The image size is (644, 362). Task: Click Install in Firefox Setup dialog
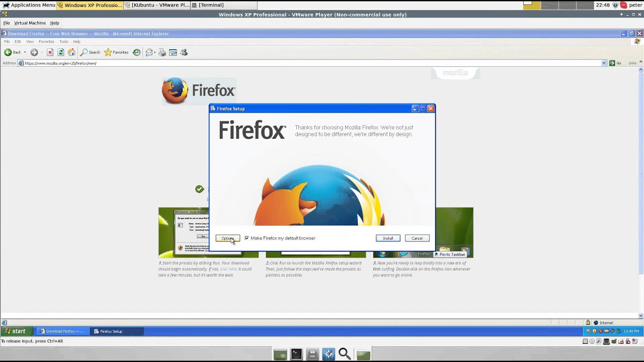(388, 238)
